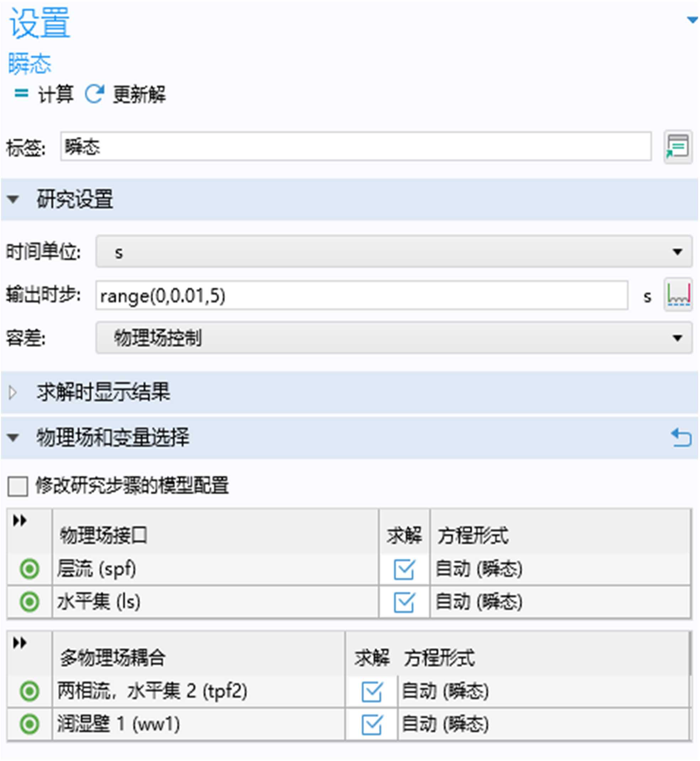Enable 修改研究步骤的模型配置 checkbox
700x761 pixels.
18,486
